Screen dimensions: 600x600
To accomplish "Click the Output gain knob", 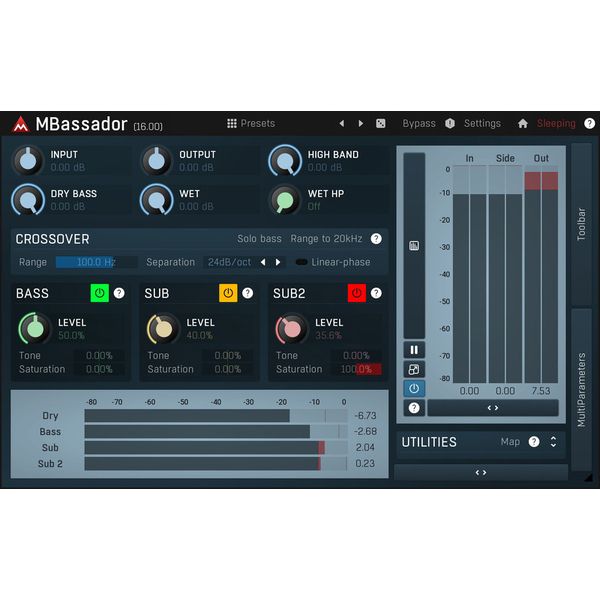I will (x=157, y=161).
